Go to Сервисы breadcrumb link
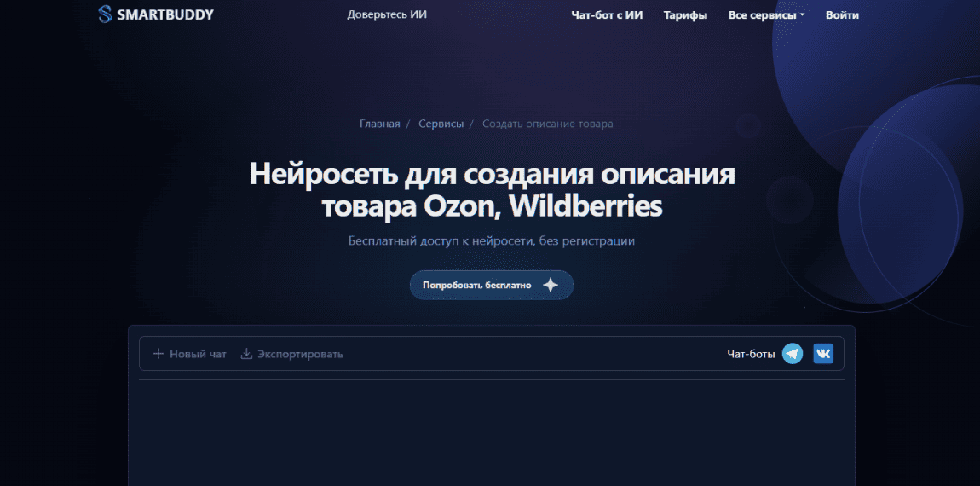 pyautogui.click(x=441, y=124)
